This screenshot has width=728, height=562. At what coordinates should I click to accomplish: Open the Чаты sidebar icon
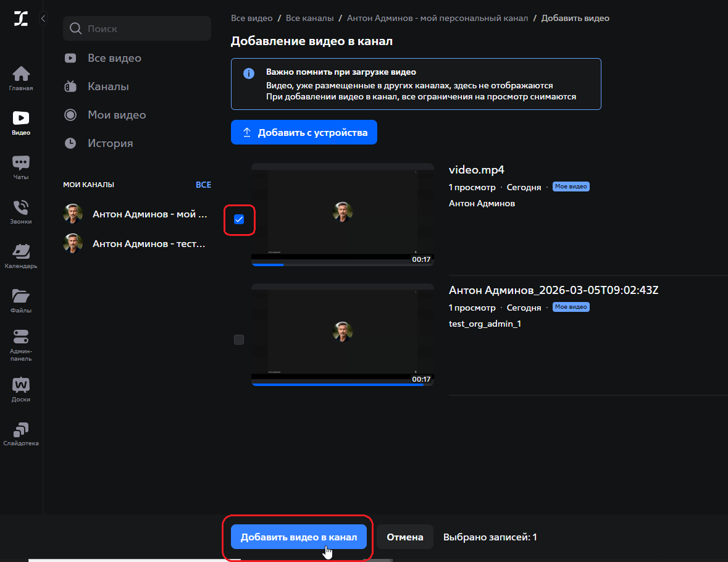(x=20, y=164)
